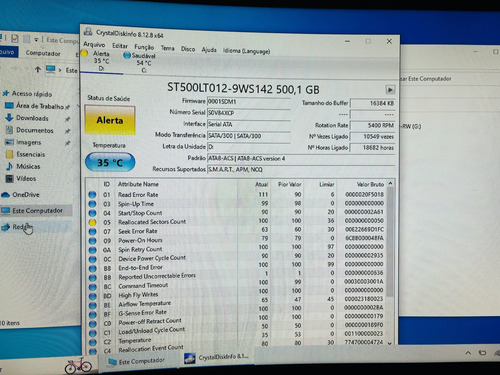Click the yellow Reallocated Sectors Count status icon
Image resolution: width=500 pixels, height=375 pixels.
pyautogui.click(x=93, y=222)
